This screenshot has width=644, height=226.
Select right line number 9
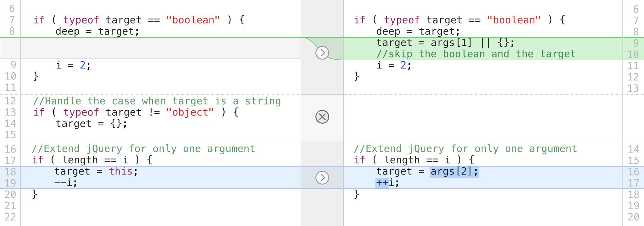[x=636, y=43]
